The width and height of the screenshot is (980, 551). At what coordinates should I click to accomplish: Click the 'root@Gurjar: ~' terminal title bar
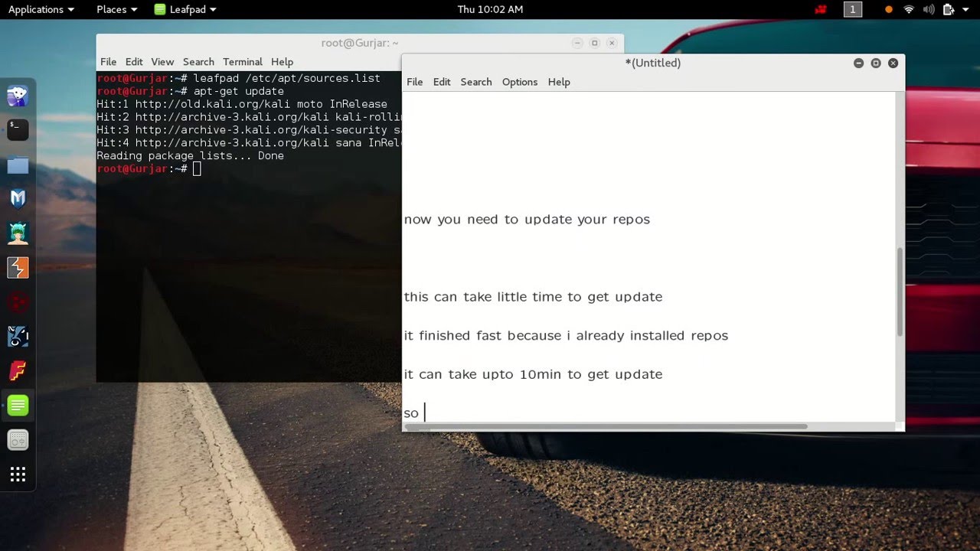coord(360,43)
